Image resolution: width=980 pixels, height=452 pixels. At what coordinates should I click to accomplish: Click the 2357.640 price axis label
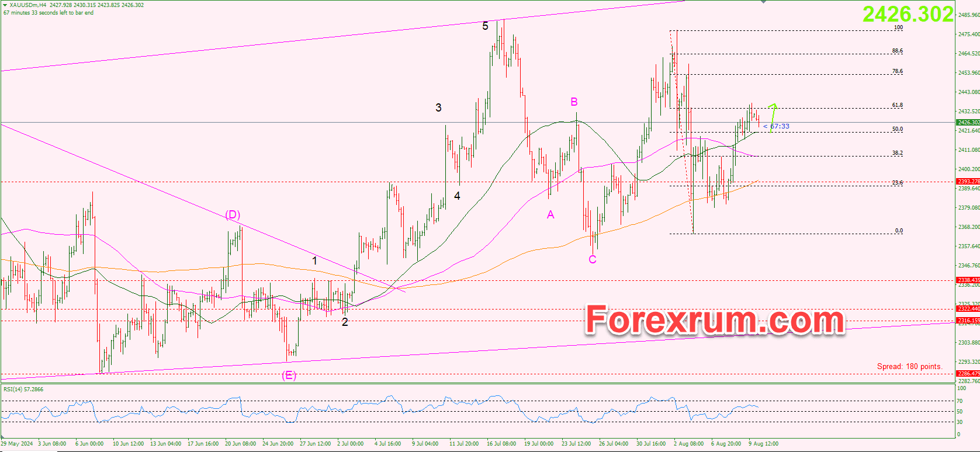coord(969,246)
